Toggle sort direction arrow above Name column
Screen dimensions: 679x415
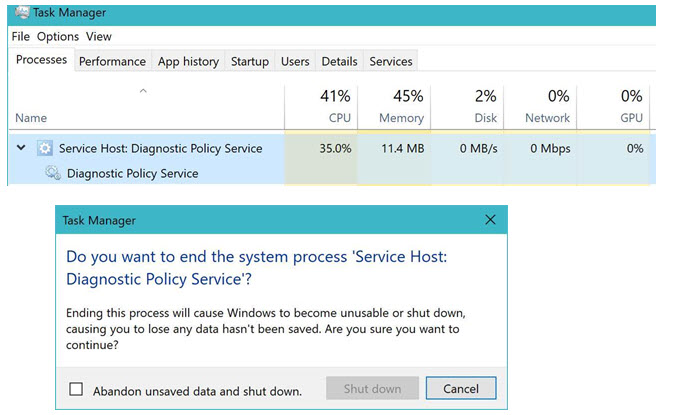pyautogui.click(x=143, y=91)
